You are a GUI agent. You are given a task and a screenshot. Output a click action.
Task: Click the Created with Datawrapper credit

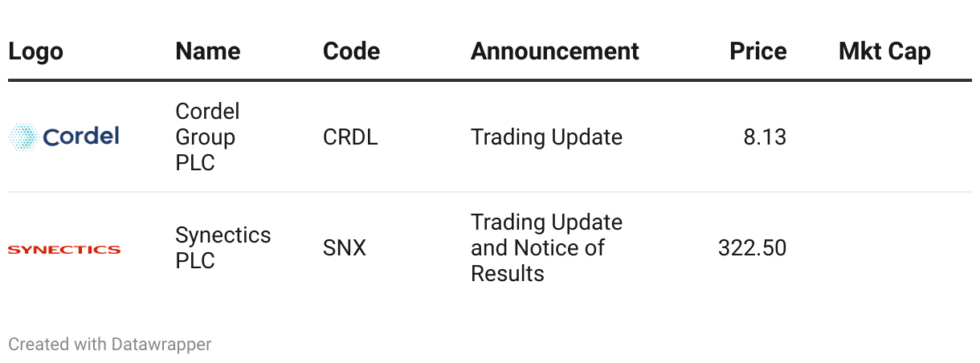109,345
